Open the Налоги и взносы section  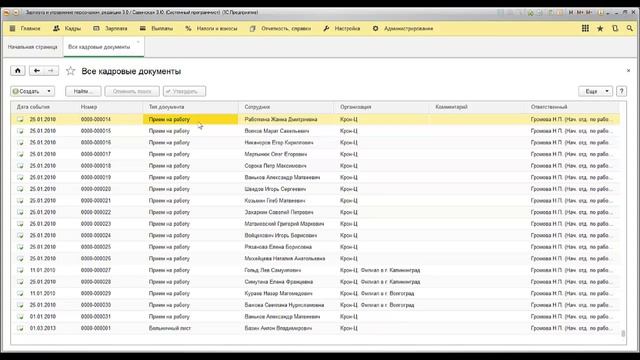click(211, 29)
